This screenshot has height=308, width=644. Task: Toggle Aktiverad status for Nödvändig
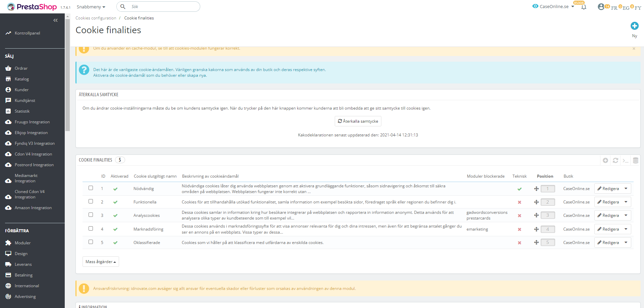tap(115, 189)
